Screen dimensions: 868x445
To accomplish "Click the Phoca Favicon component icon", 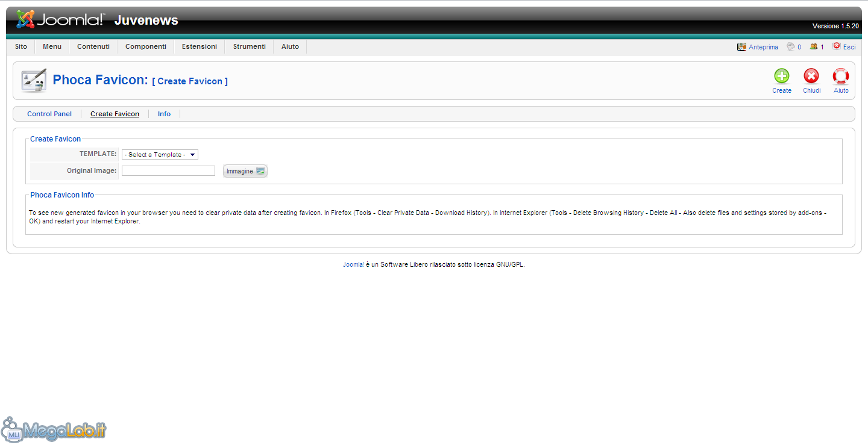I will [34, 81].
